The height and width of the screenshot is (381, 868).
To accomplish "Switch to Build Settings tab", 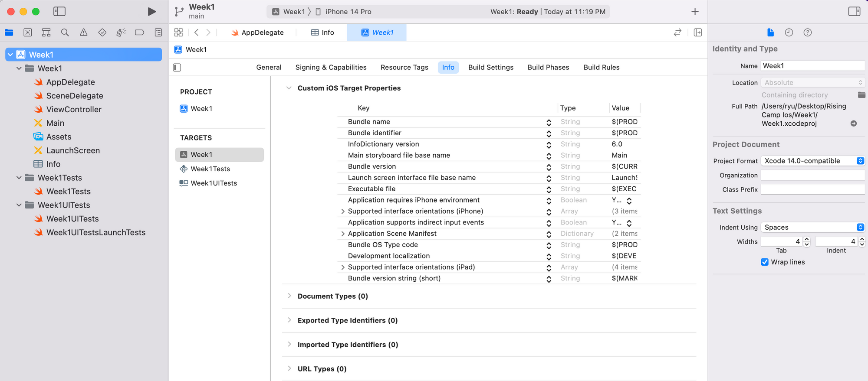I will 491,67.
